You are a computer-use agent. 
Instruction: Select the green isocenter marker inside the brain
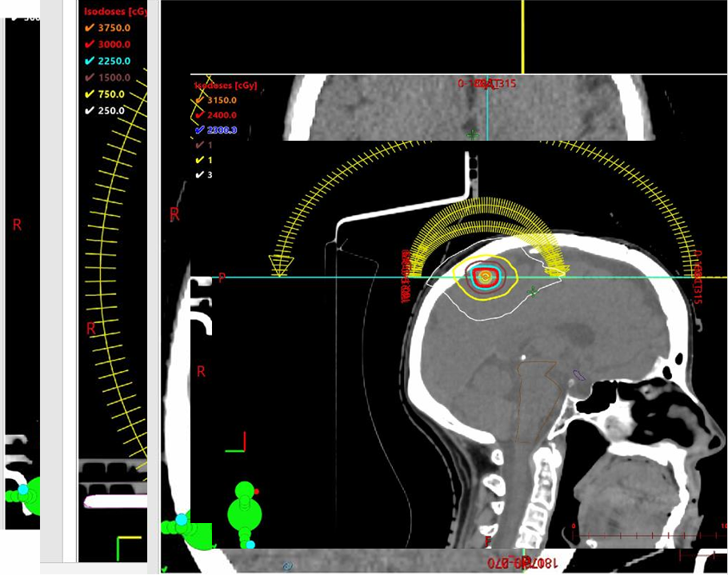[x=534, y=292]
